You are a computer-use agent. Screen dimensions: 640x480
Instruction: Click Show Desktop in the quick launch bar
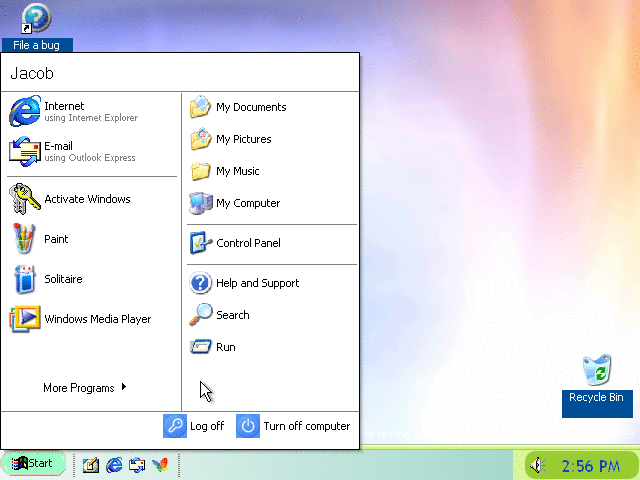point(91,465)
